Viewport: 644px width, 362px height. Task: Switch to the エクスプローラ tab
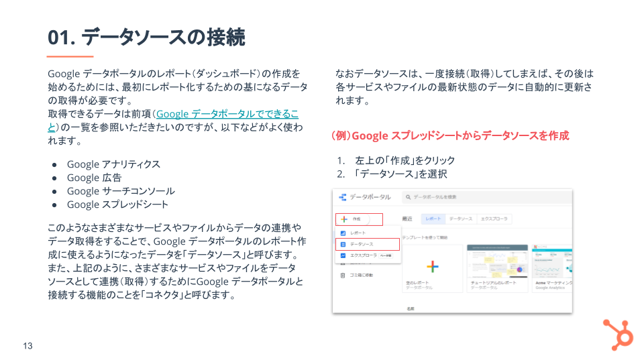(x=493, y=219)
